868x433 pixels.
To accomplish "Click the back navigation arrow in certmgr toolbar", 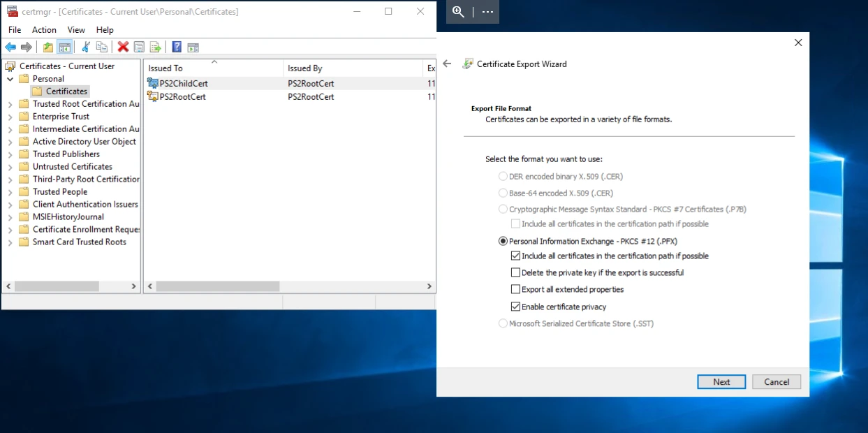I will tap(10, 47).
